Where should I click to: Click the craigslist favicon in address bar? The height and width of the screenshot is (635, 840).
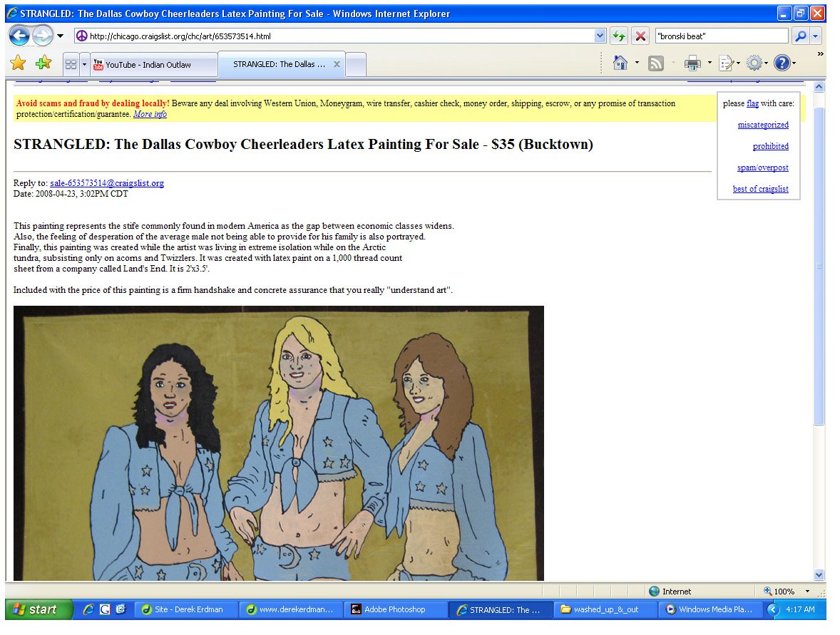[81, 36]
